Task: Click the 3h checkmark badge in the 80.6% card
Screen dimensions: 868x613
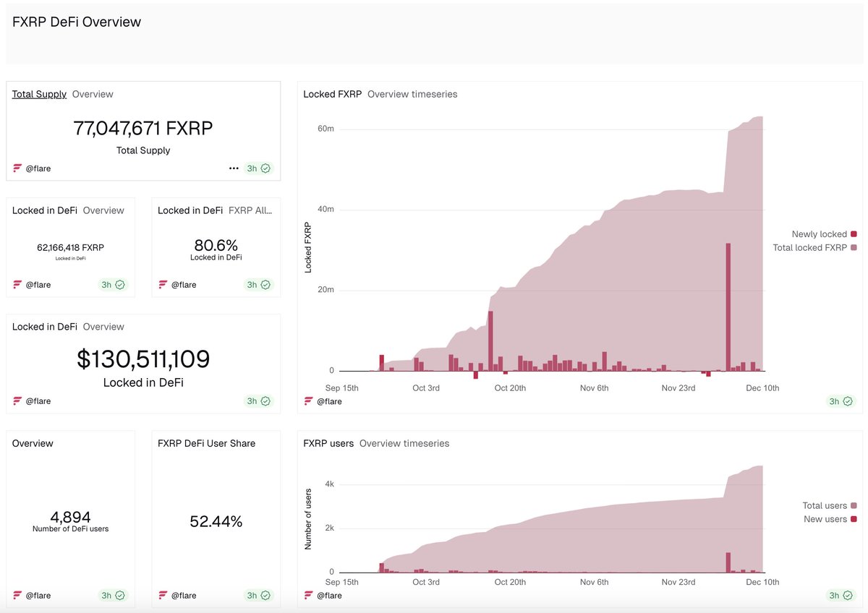Action: (x=258, y=285)
